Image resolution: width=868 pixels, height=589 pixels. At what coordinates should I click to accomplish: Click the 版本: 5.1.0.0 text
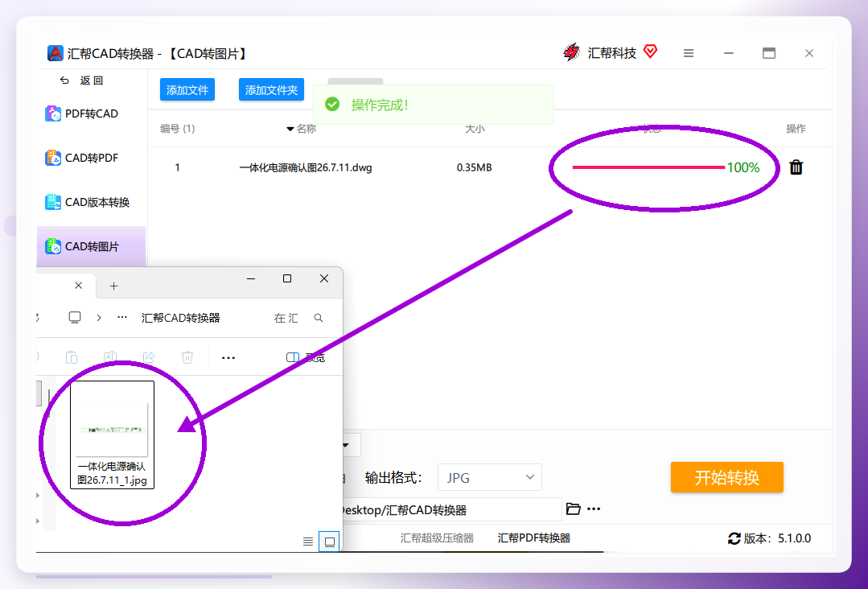777,538
